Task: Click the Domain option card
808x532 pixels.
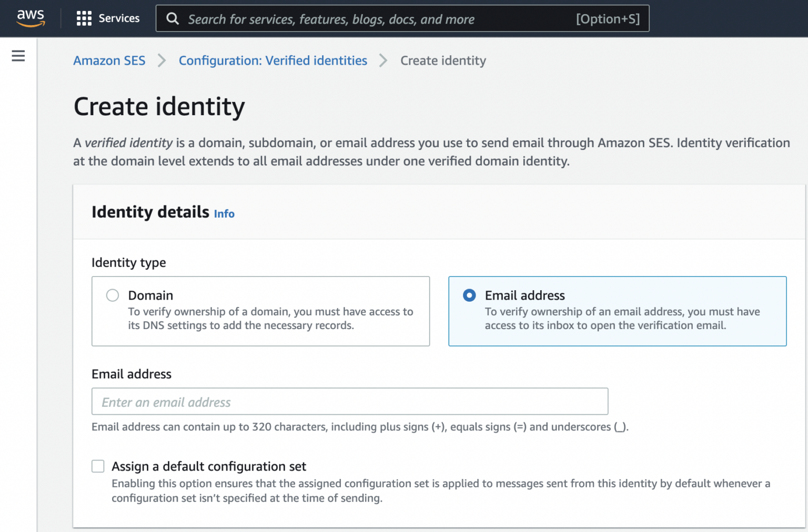Action: pyautogui.click(x=260, y=311)
